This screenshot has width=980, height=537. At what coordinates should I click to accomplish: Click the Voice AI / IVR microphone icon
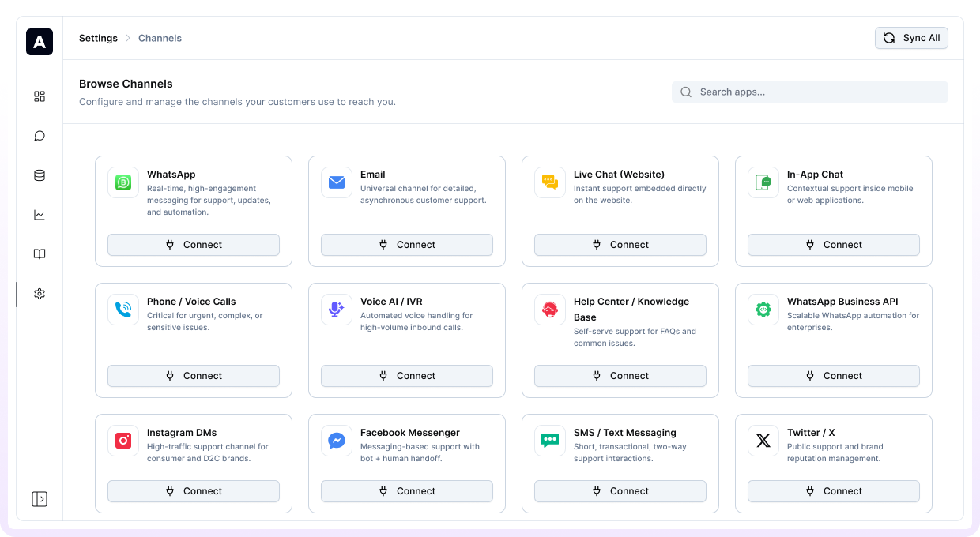point(337,310)
